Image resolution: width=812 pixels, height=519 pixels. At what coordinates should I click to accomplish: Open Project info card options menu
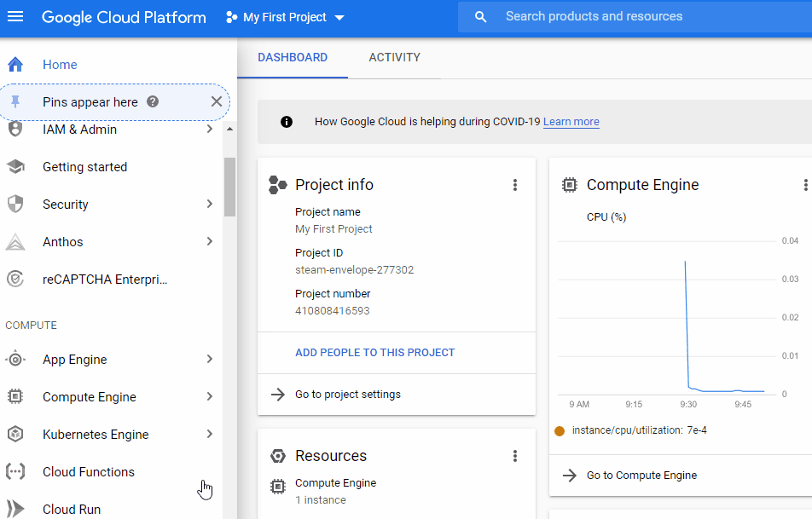(x=515, y=185)
